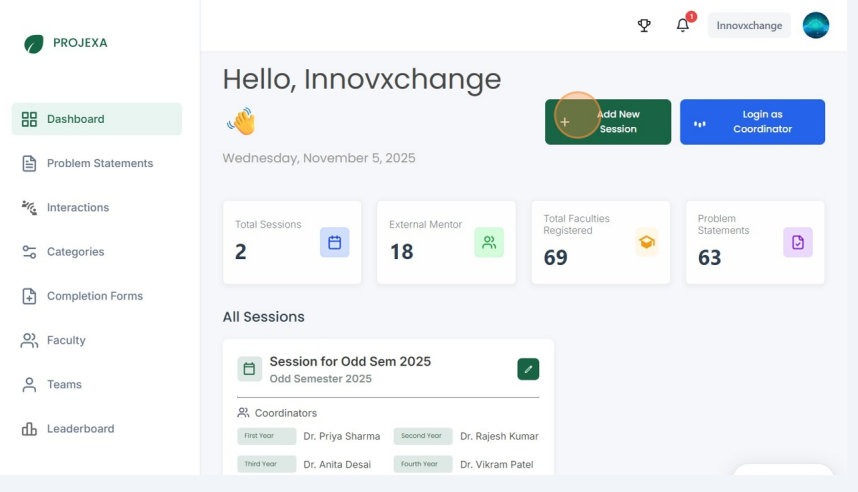Click the Total Sessions calendar icon
The height and width of the screenshot is (492, 858).
(334, 242)
